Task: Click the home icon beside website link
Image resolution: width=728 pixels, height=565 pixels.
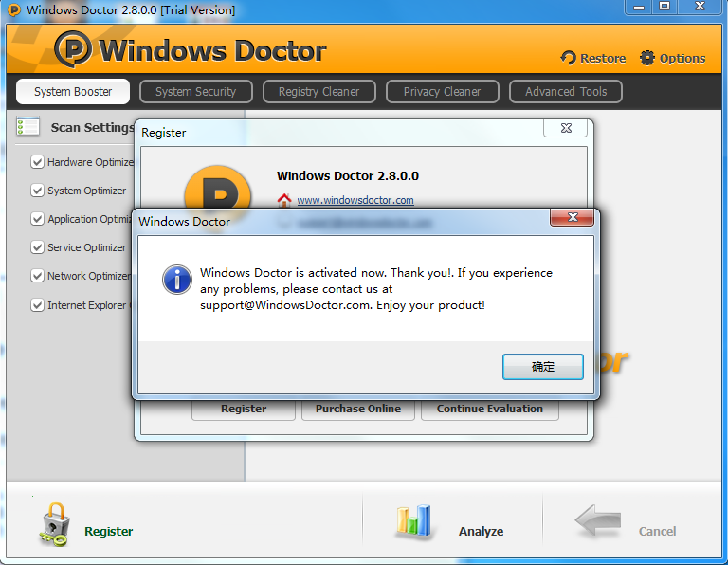Action: click(284, 200)
